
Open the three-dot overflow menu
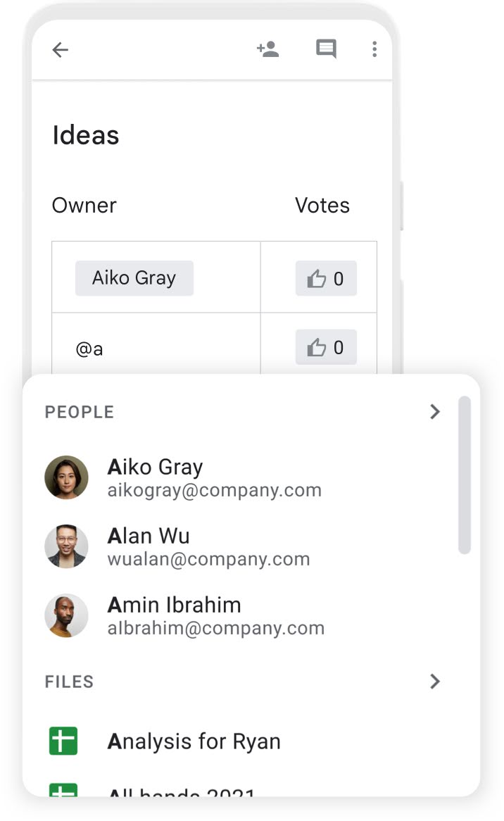point(374,49)
